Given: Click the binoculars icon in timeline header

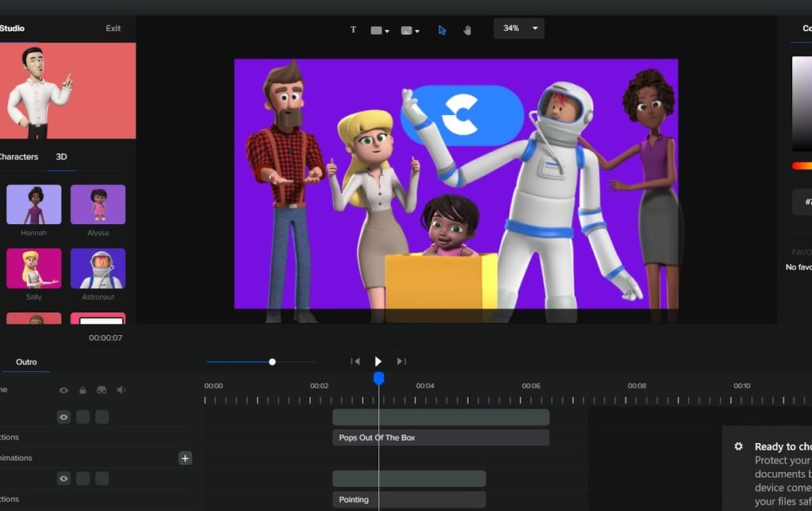Looking at the screenshot, I should [101, 390].
